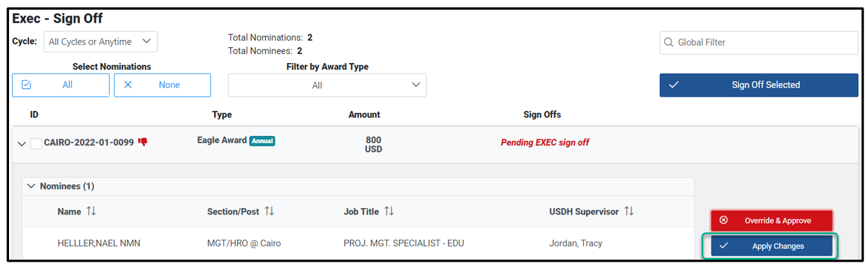Screen dimensions: 868x270
Task: Sort by the Section/Post column arrows
Action: coord(269,211)
